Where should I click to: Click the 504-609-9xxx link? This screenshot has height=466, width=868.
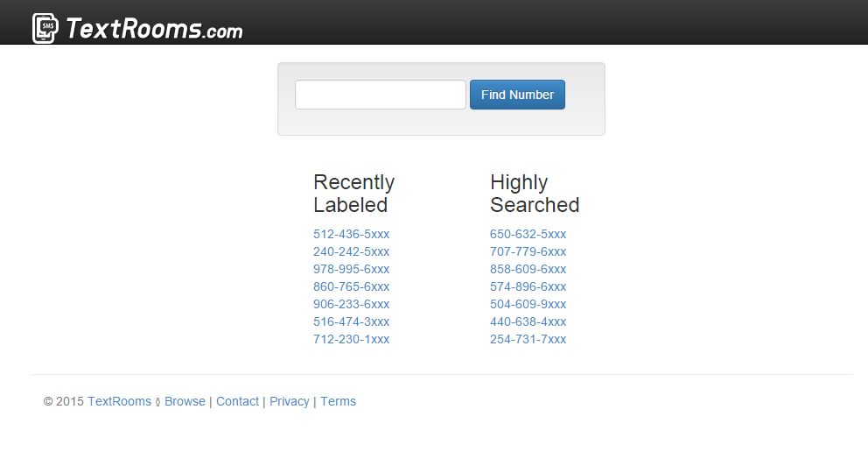(528, 304)
